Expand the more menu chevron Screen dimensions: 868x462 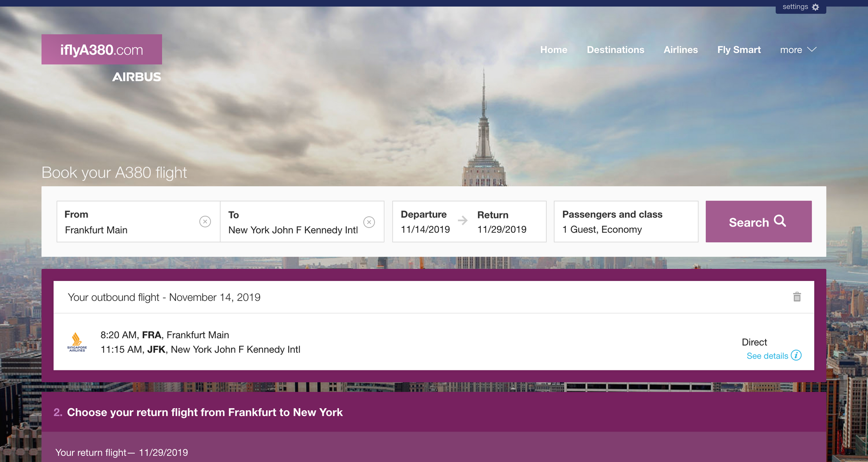coord(812,49)
